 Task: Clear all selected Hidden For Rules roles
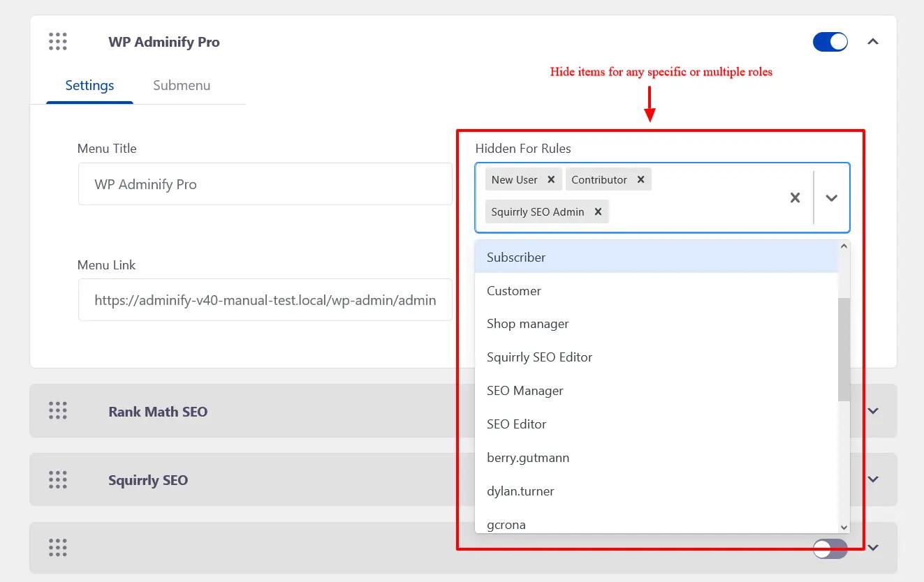click(795, 197)
